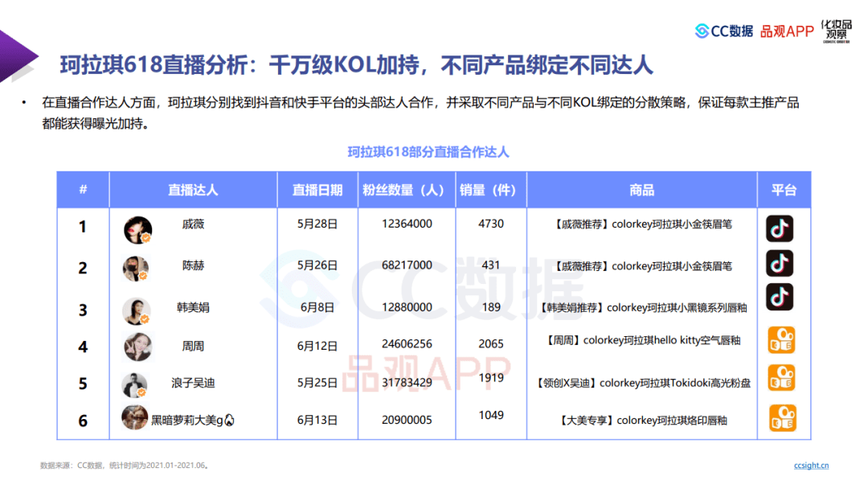Click 周周's avatar photo

137,347
